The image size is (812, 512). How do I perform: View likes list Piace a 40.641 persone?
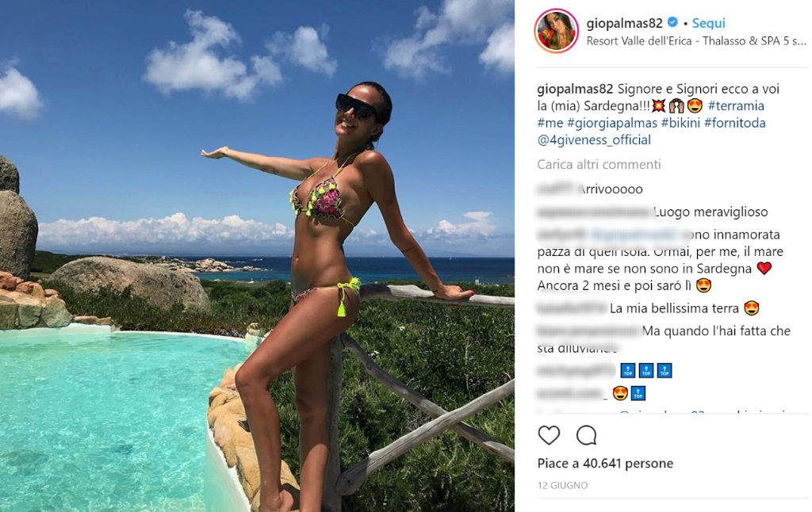(x=605, y=464)
